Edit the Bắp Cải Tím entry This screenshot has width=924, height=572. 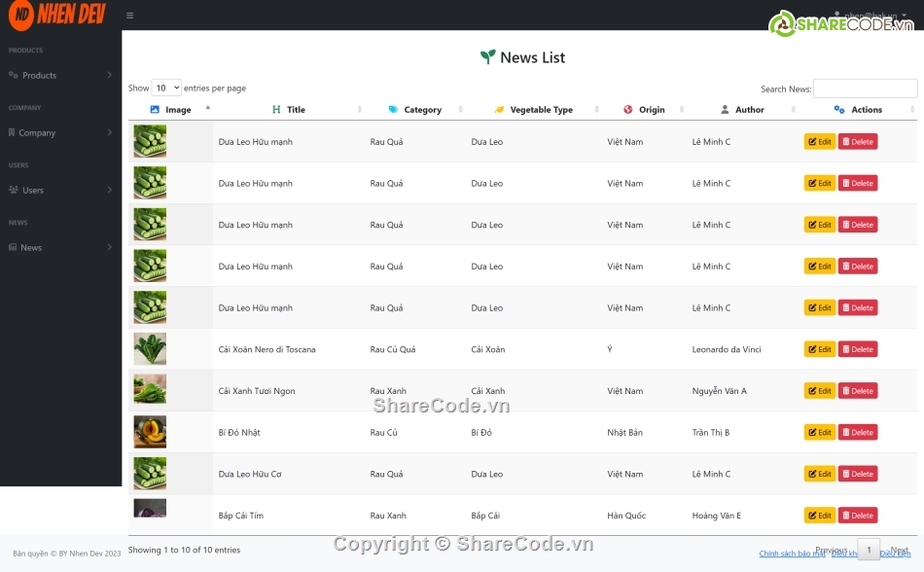(820, 516)
